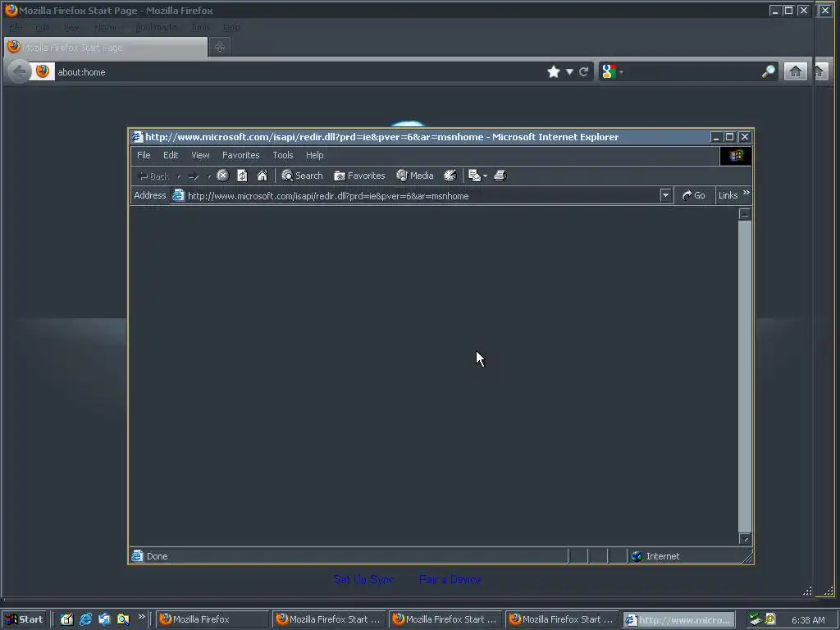Open the Forward history dropdown arrow in IE
The height and width of the screenshot is (630, 840).
[209, 176]
